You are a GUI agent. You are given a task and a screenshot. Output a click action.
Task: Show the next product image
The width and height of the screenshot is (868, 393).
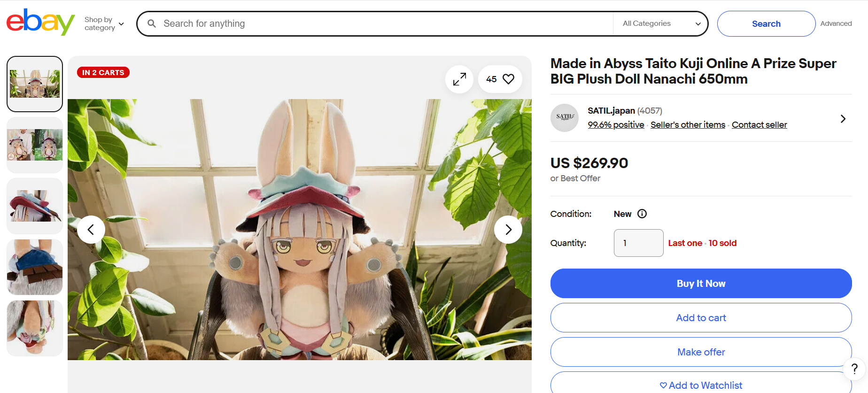(508, 230)
